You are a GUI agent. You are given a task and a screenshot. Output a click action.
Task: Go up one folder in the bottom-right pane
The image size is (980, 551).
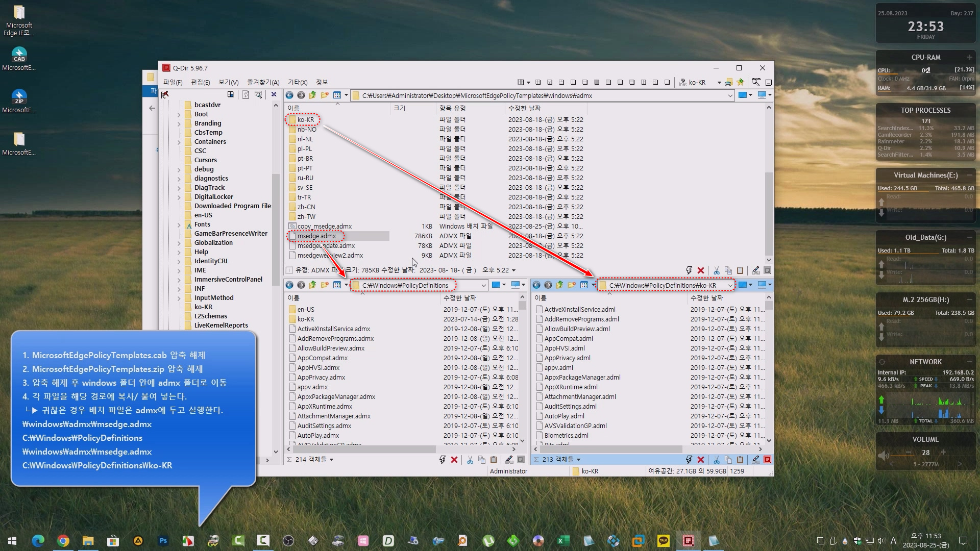pyautogui.click(x=559, y=285)
